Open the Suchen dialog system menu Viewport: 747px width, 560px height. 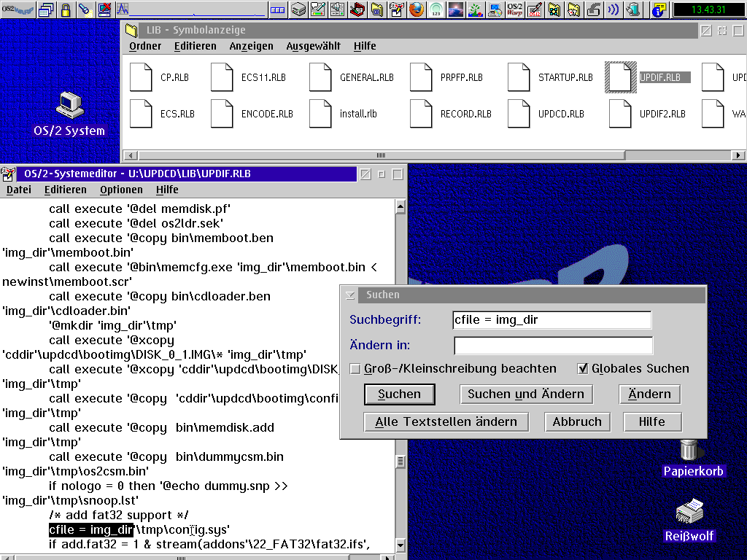(350, 295)
